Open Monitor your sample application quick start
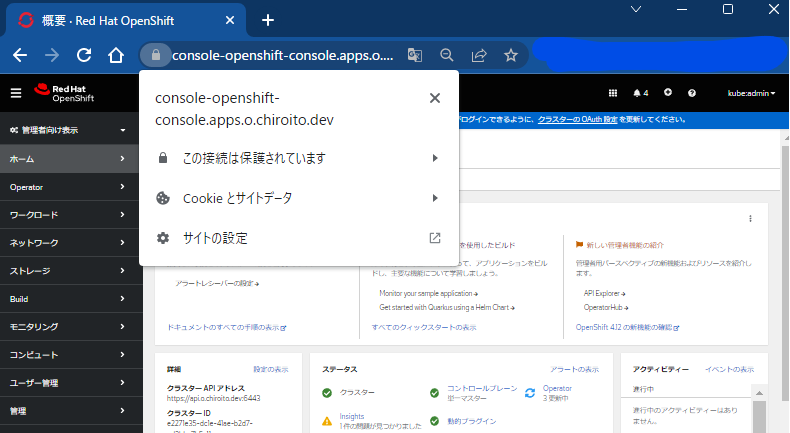Image resolution: width=790 pixels, height=433 pixels. tap(428, 293)
